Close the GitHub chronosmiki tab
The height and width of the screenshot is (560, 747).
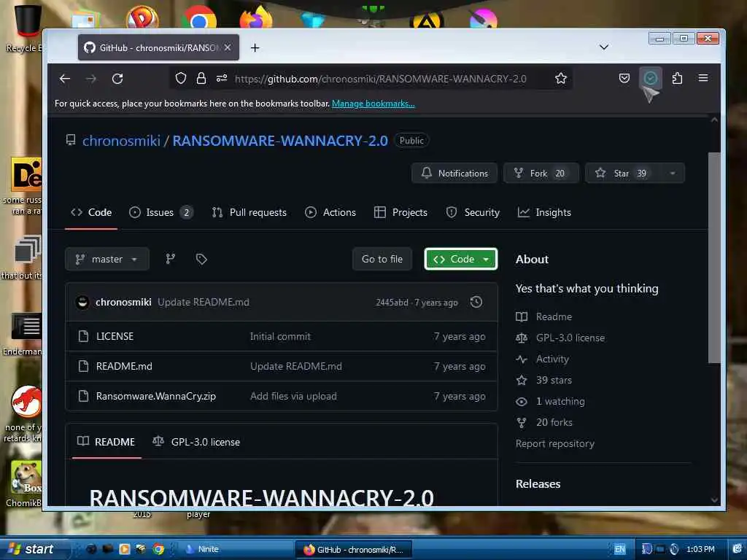click(228, 47)
